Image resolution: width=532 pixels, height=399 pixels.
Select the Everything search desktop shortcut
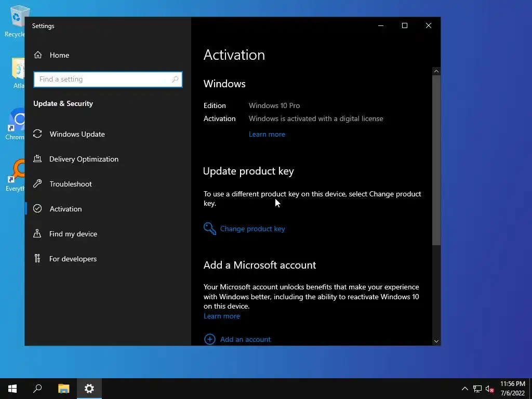[15, 176]
